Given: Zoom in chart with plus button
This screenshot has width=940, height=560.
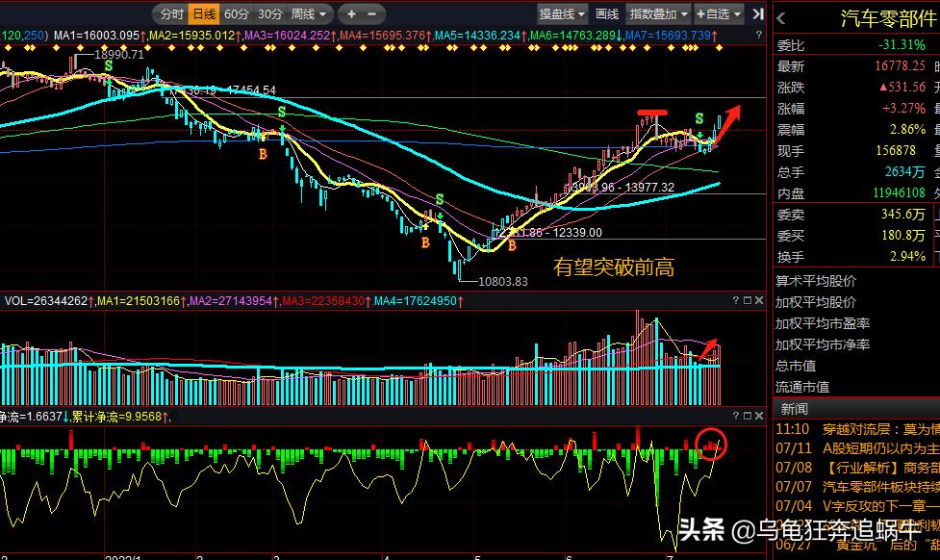Looking at the screenshot, I should click(351, 13).
